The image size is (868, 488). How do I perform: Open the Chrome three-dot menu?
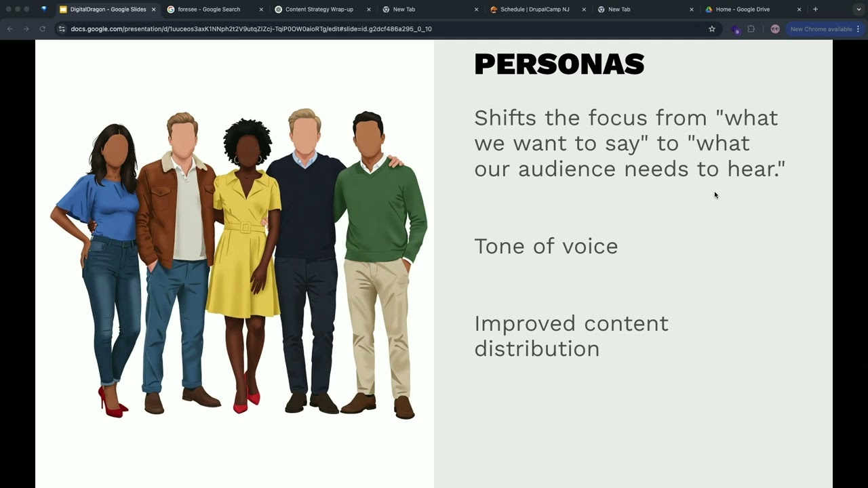(858, 29)
